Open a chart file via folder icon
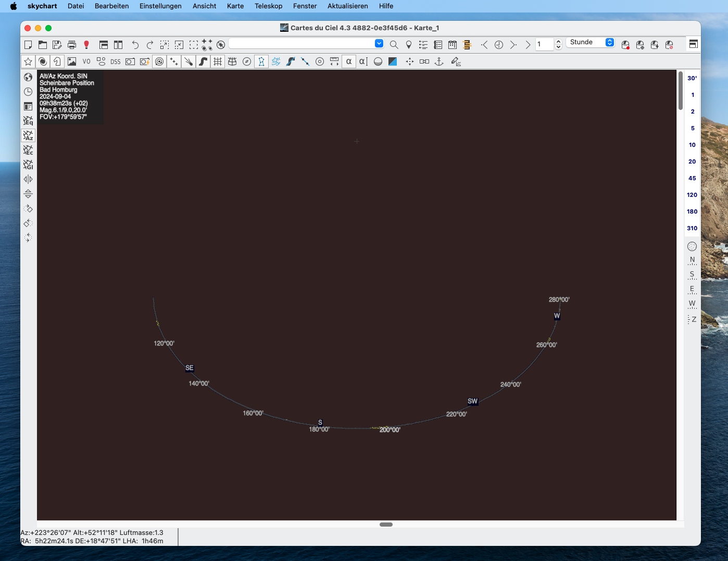Viewport: 728px width, 561px height. 43,45
